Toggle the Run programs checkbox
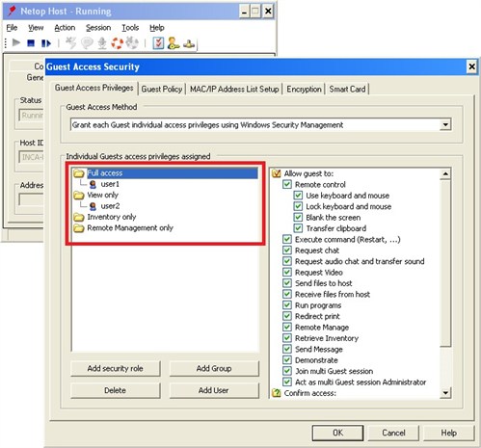The height and width of the screenshot is (448, 481). point(287,305)
